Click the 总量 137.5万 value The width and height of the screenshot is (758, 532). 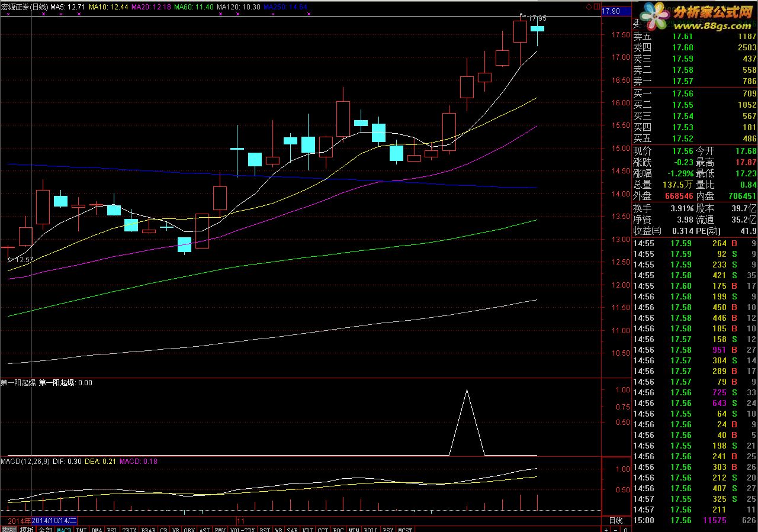(677, 185)
